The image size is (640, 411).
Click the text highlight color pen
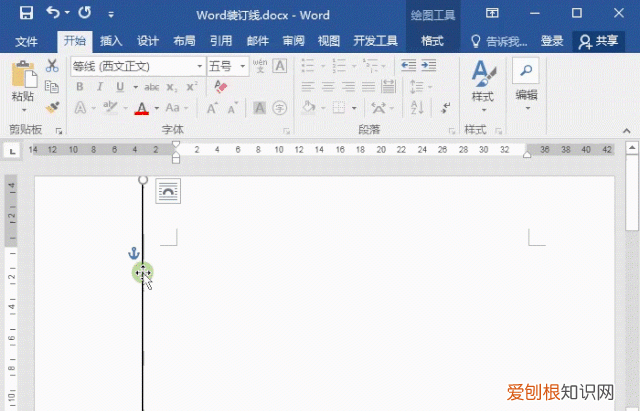(111, 108)
